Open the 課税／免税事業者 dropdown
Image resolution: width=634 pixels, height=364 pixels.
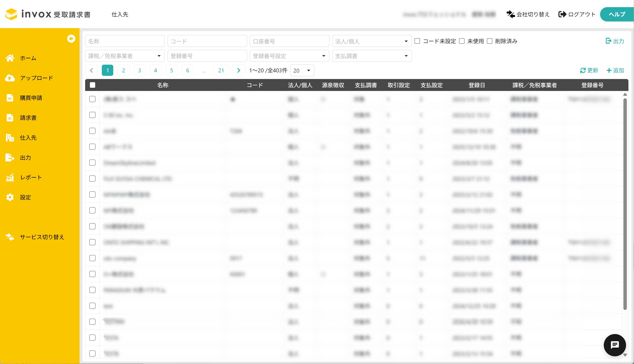point(125,56)
